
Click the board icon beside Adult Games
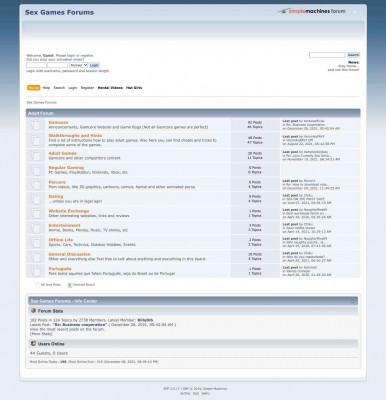click(x=35, y=156)
